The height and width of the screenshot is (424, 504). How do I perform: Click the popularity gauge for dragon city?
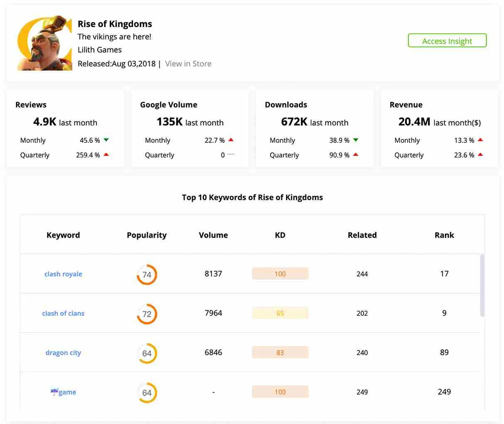(x=147, y=353)
